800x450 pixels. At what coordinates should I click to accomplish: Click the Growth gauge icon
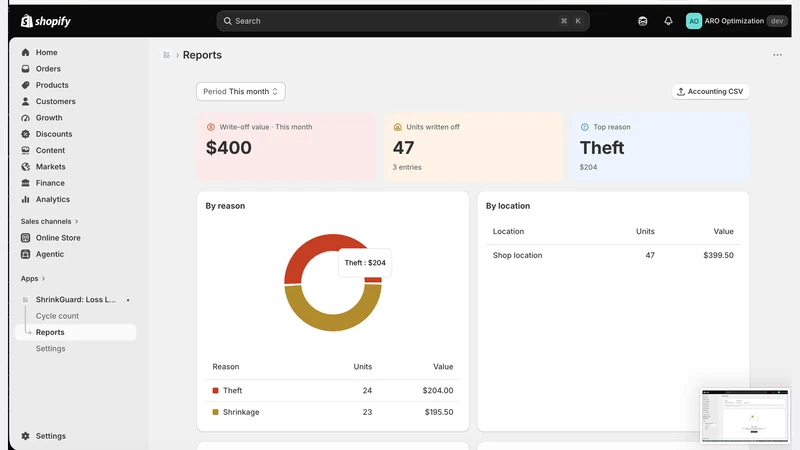coord(26,117)
